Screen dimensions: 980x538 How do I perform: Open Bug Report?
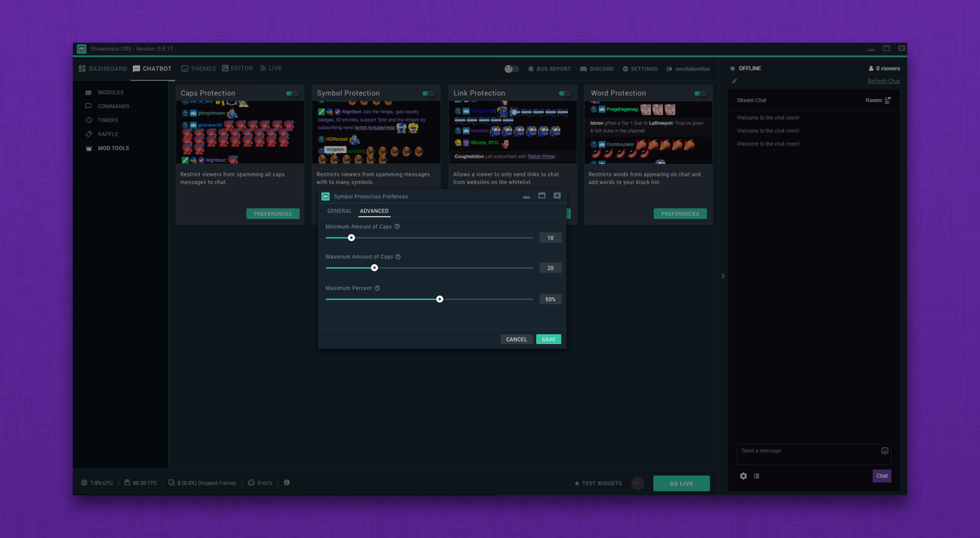tap(549, 69)
